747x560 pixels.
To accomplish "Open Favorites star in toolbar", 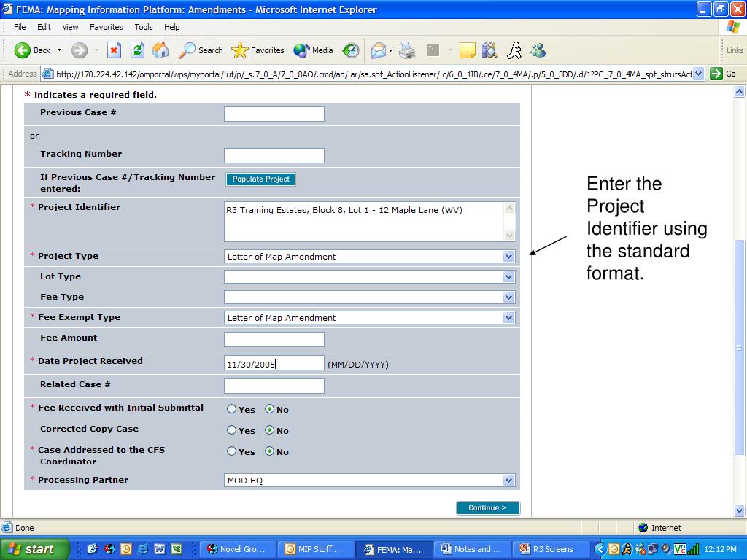I will pos(258,50).
